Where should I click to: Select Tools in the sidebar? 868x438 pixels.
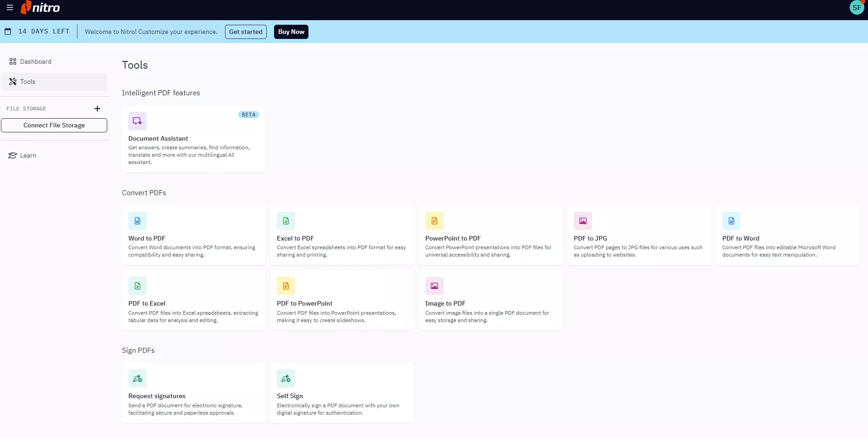(54, 82)
